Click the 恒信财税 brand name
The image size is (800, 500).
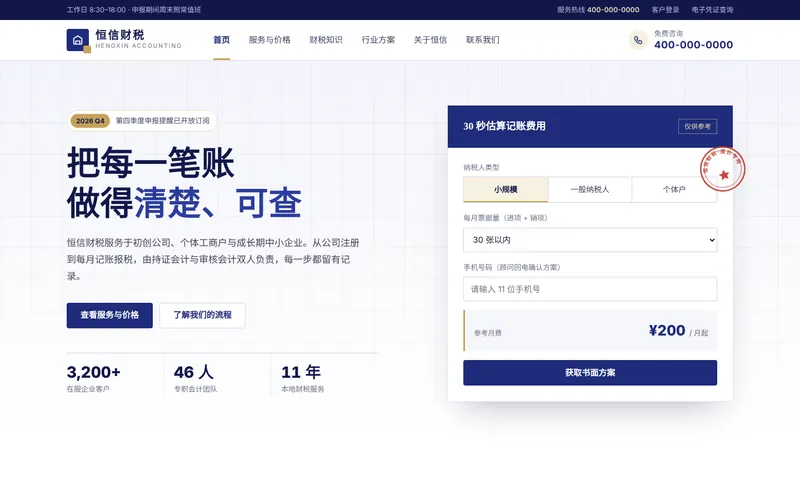pos(120,35)
